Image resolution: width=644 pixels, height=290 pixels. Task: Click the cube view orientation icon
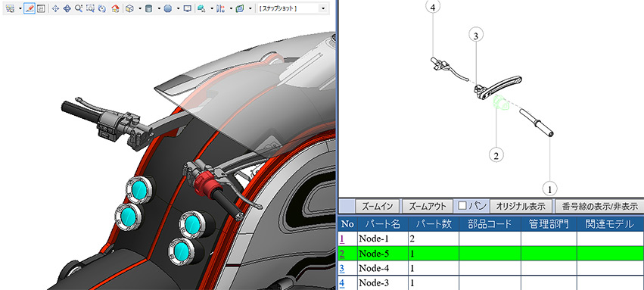pos(129,8)
